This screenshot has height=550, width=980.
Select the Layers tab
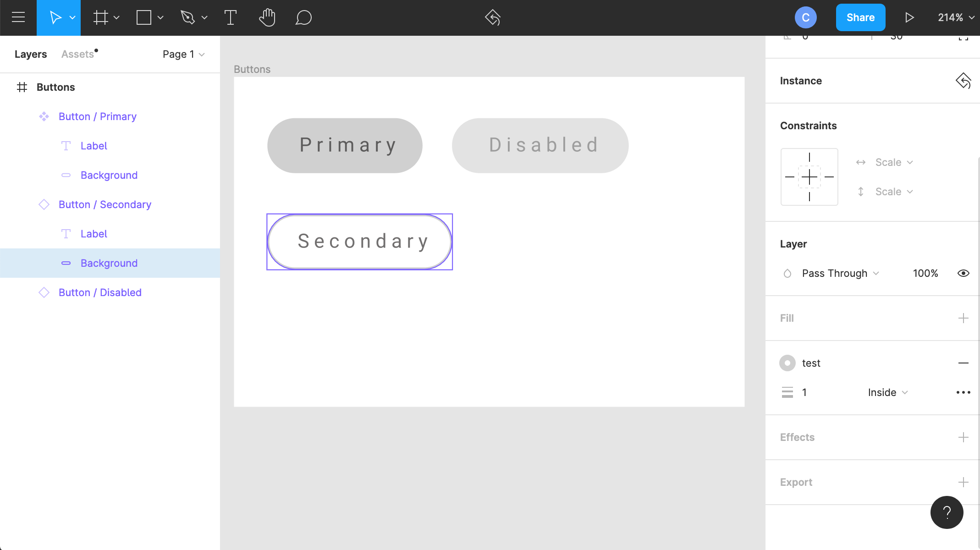pos(31,54)
